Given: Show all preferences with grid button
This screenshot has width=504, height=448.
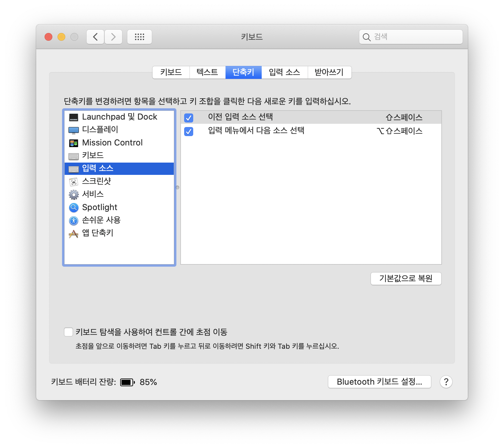Looking at the screenshot, I should pos(140,37).
